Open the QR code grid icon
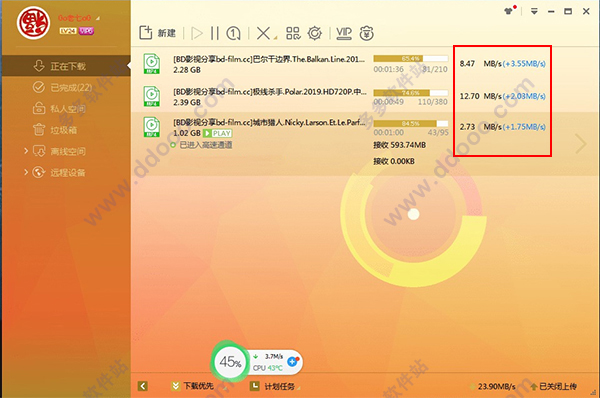 pos(293,33)
